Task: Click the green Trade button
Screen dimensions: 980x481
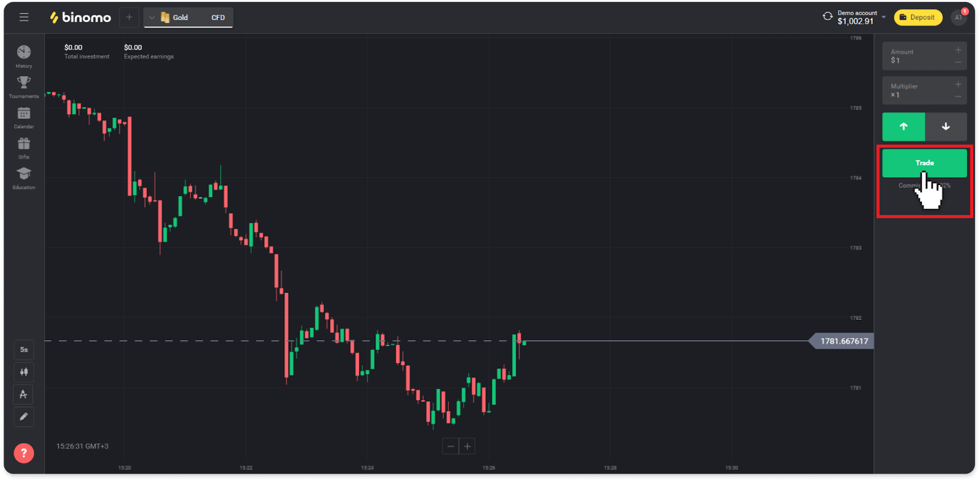Action: click(924, 163)
